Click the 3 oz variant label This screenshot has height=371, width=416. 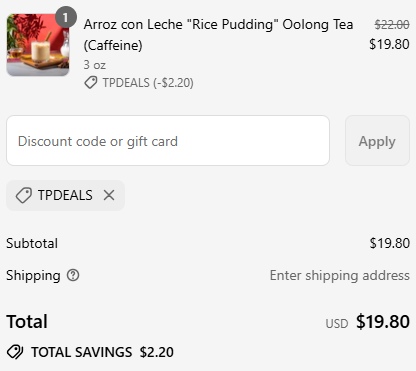pyautogui.click(x=95, y=65)
